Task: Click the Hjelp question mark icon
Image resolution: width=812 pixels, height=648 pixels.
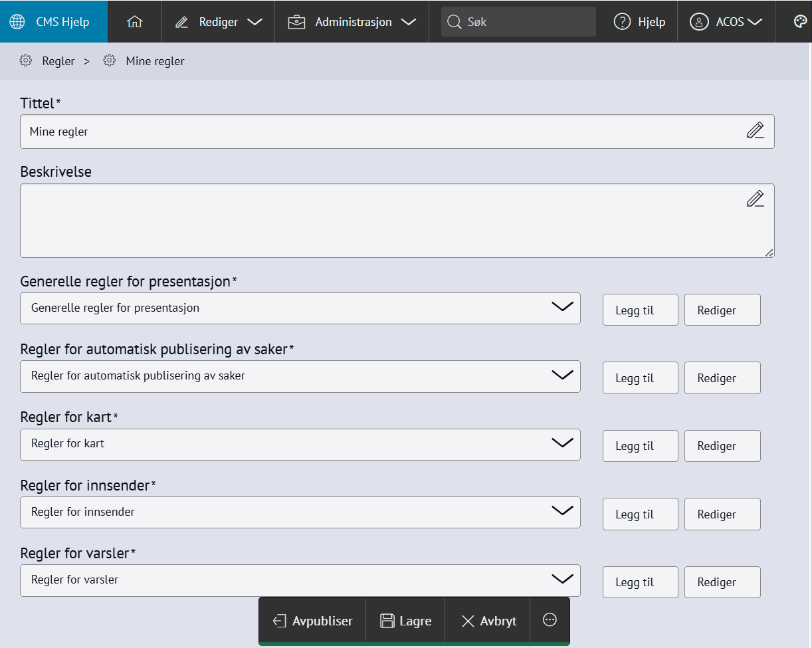Action: click(622, 22)
